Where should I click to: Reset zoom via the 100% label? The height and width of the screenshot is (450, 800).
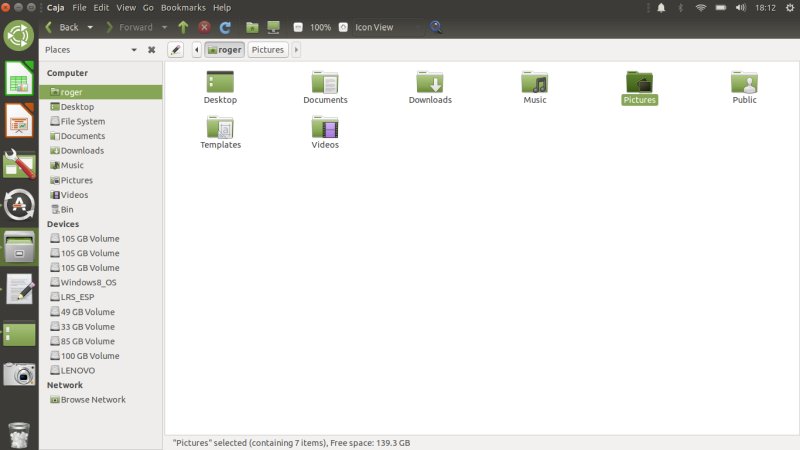(x=320, y=27)
